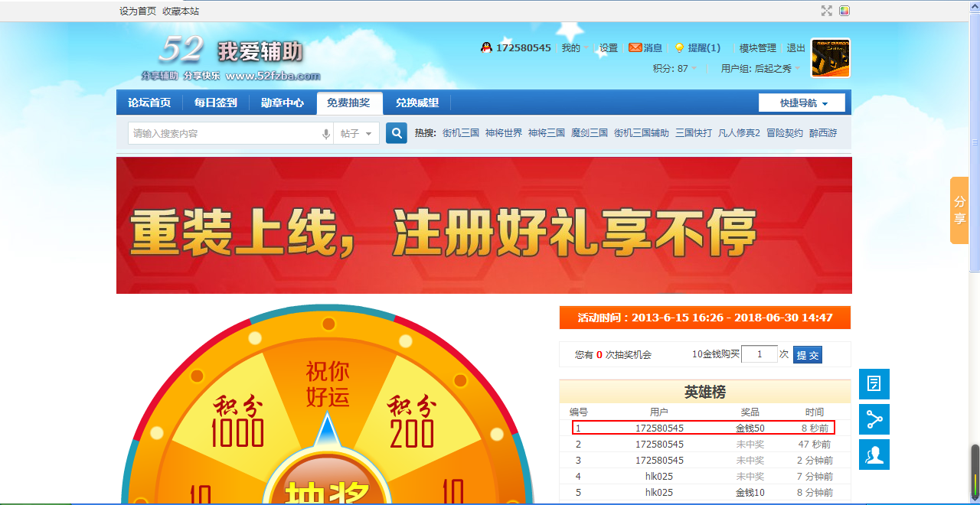
Task: Click hot search 醉西游
Action: [823, 133]
